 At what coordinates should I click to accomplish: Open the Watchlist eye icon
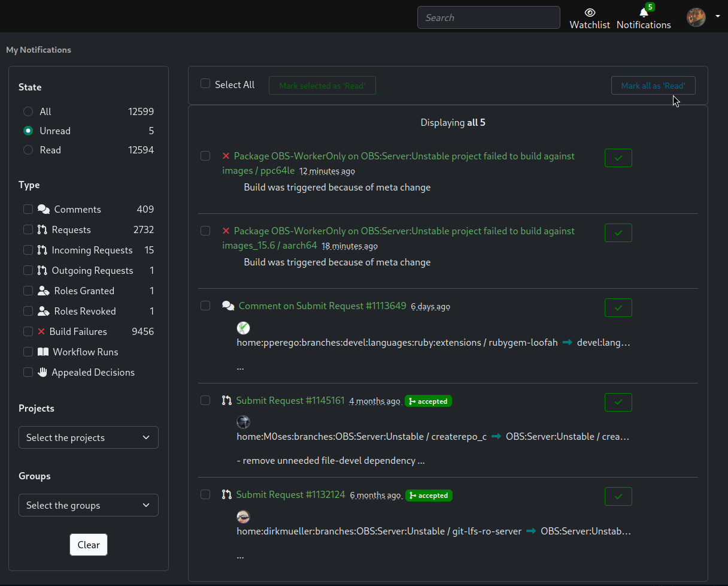pos(590,13)
